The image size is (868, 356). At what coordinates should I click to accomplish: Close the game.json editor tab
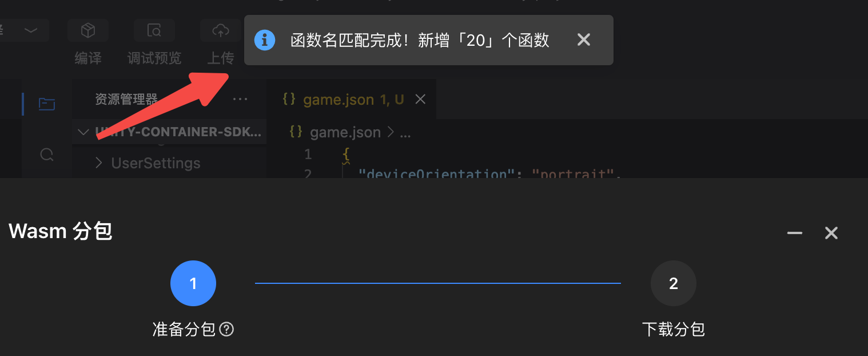(420, 100)
